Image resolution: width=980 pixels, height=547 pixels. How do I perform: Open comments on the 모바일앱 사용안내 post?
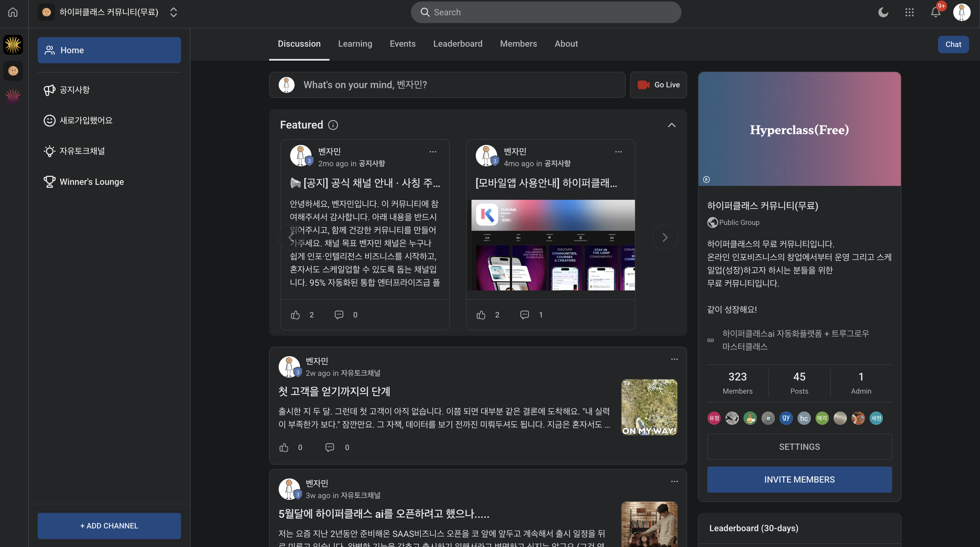tap(525, 315)
